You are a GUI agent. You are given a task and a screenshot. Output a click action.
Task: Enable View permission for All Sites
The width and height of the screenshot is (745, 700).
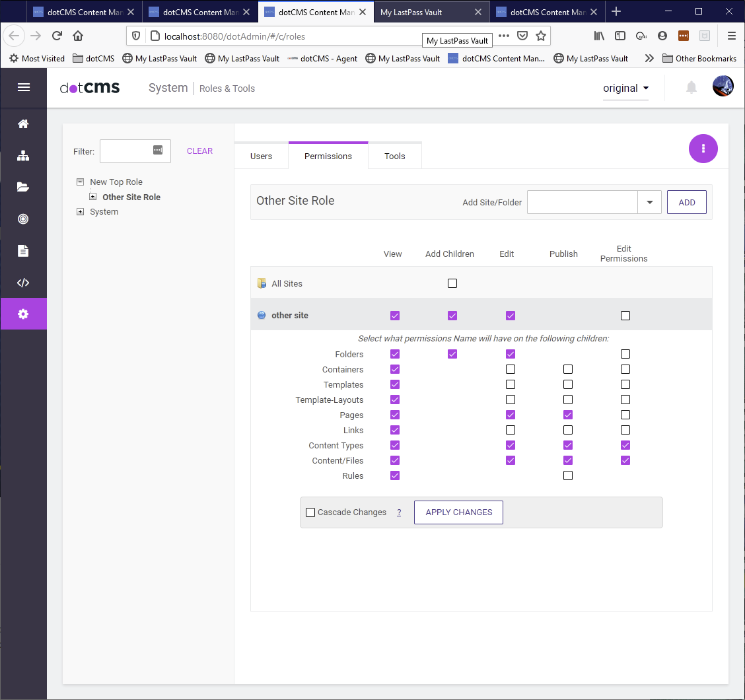pos(452,283)
